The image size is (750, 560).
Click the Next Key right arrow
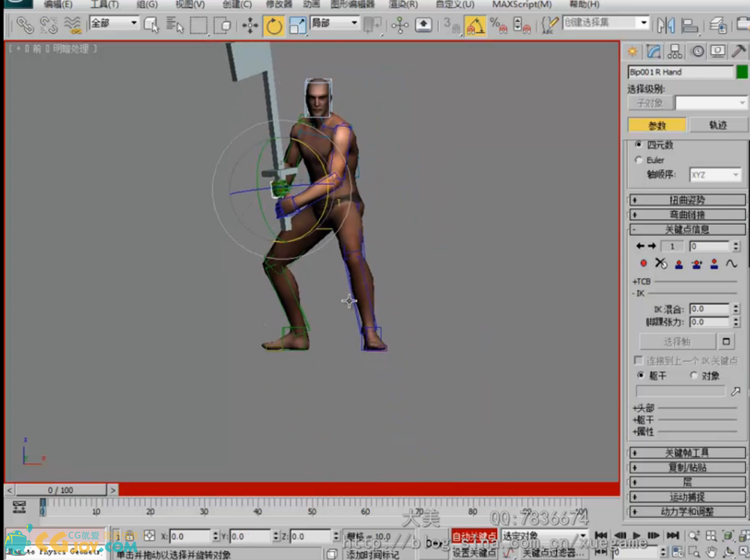(x=652, y=246)
